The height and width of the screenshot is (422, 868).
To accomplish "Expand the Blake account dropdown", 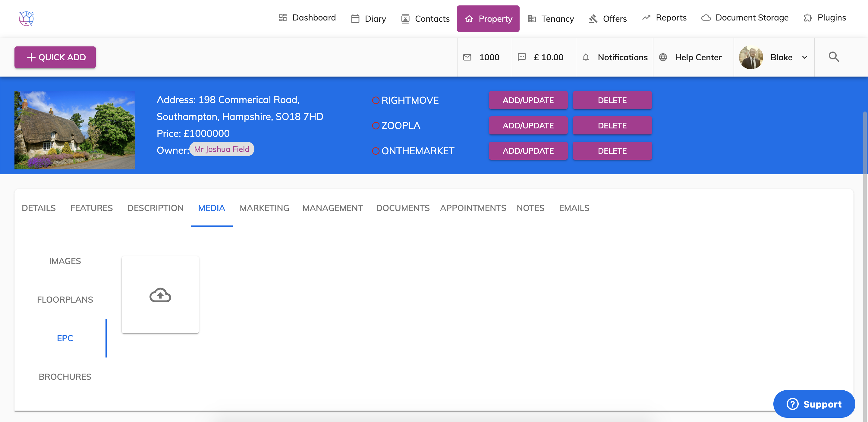I will (x=805, y=57).
